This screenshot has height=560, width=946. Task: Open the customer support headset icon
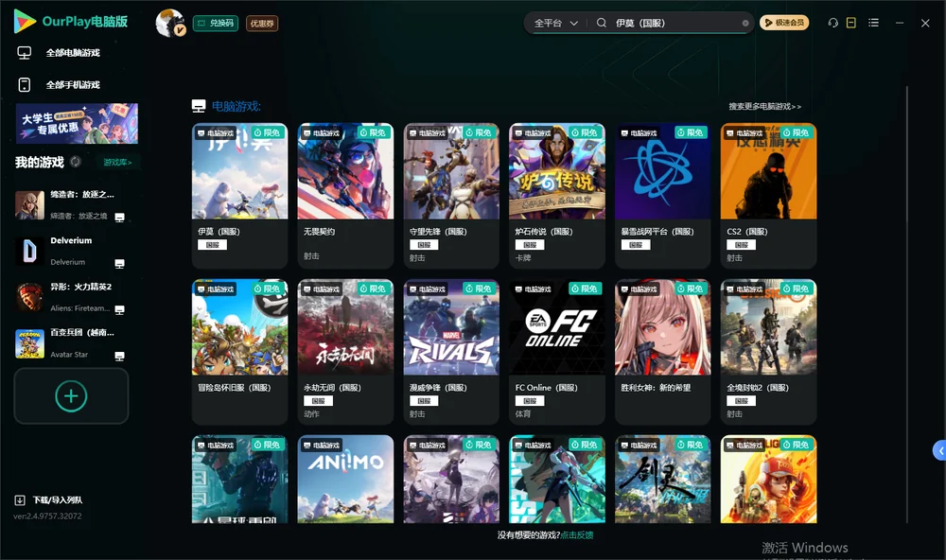pos(832,23)
